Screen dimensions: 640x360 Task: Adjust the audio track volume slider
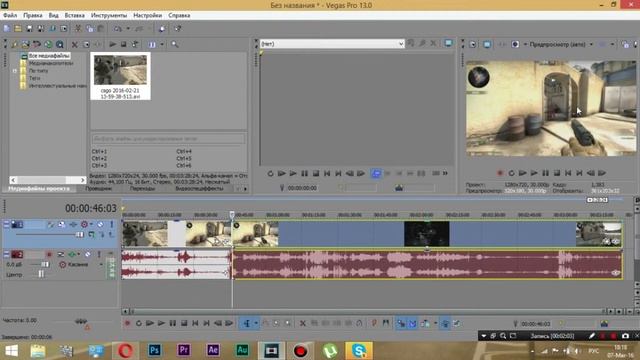pos(45,264)
